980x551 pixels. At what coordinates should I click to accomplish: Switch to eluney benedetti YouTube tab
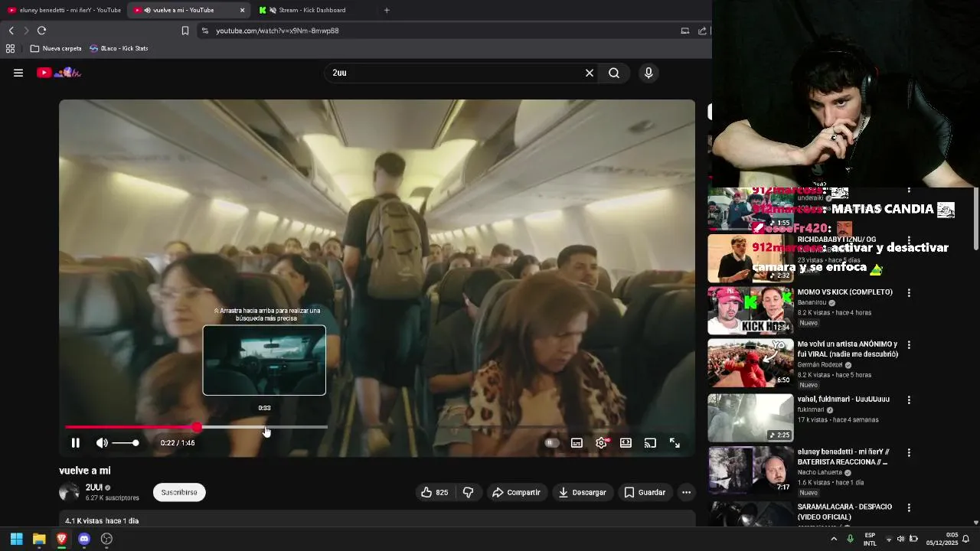(64, 10)
